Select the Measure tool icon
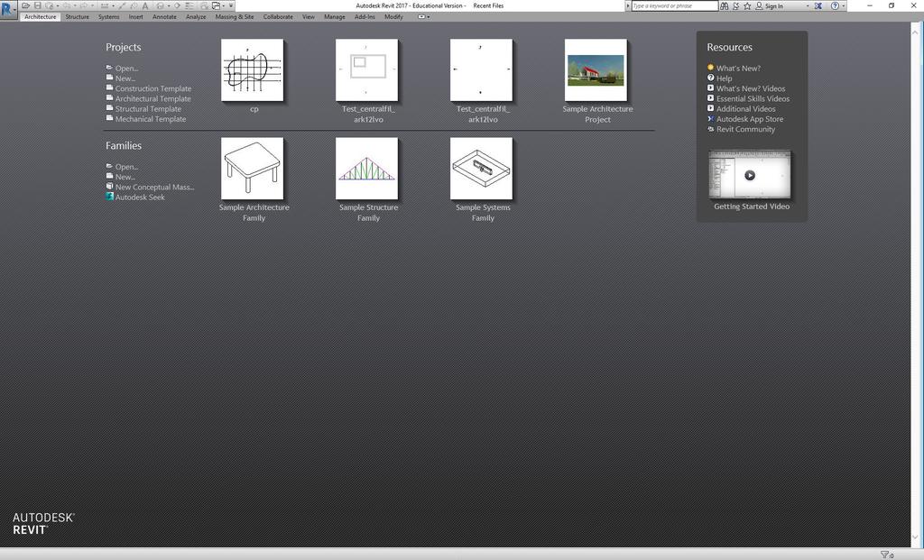The width and height of the screenshot is (924, 560). pyautogui.click(x=105, y=6)
